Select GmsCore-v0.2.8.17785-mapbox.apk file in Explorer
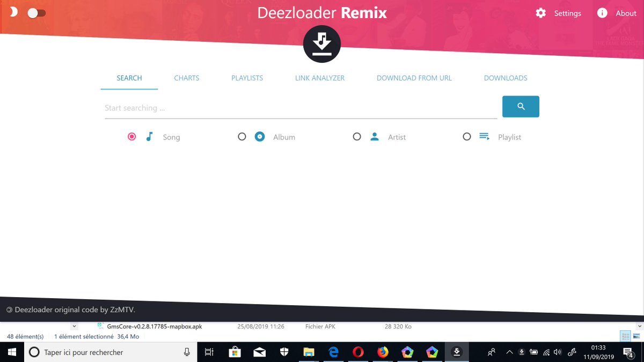 click(155, 326)
